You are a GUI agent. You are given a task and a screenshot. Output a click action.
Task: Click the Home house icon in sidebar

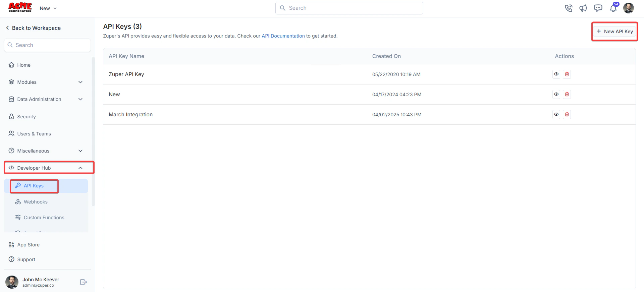11,65
